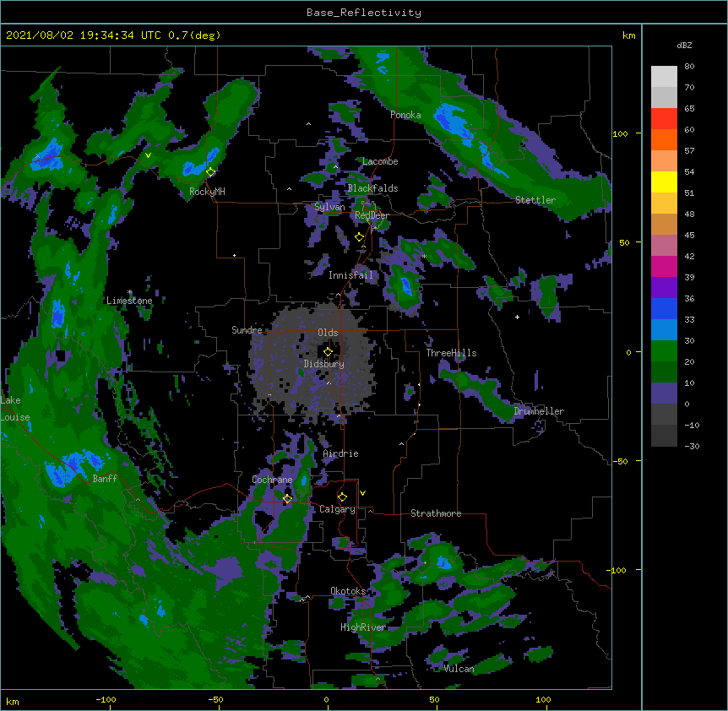Click the white plus marker north of Drumheller

[517, 317]
